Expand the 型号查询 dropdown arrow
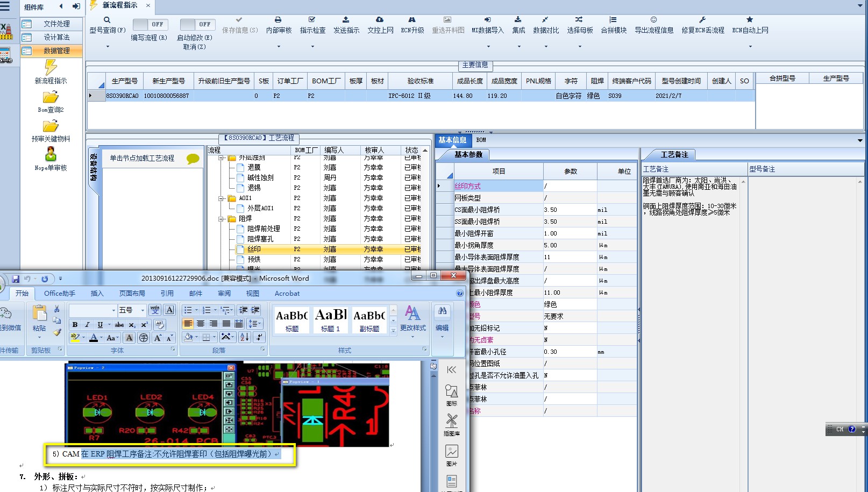Image resolution: width=868 pixels, height=492 pixels. 107,47
